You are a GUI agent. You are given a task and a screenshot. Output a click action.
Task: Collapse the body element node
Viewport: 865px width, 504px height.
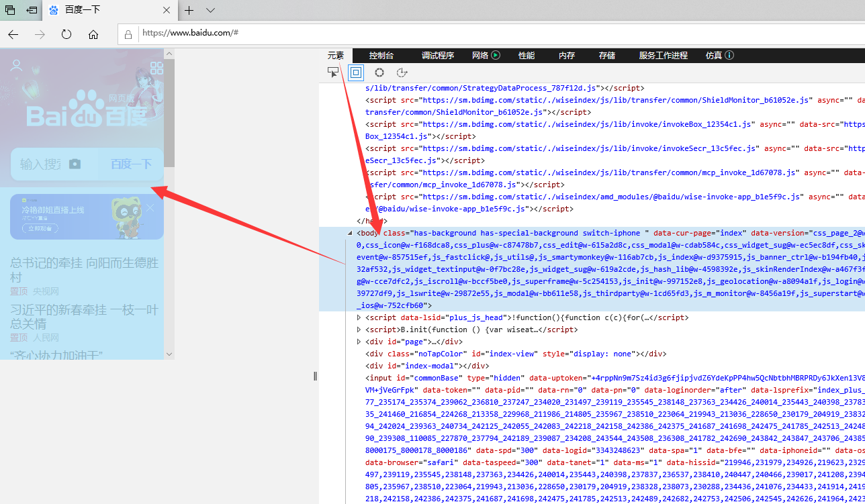[351, 233]
